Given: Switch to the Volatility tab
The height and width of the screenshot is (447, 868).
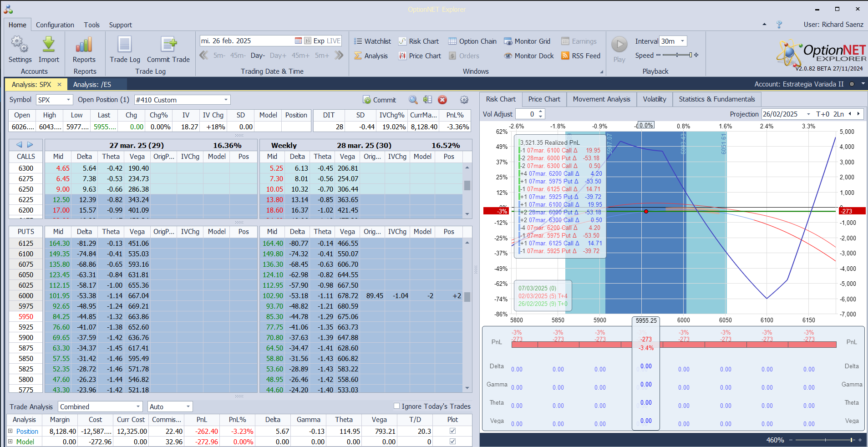Looking at the screenshot, I should click(x=655, y=99).
